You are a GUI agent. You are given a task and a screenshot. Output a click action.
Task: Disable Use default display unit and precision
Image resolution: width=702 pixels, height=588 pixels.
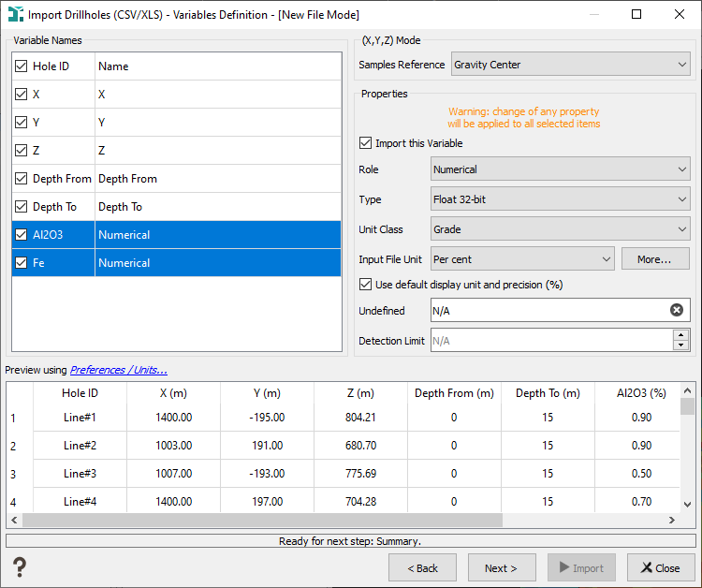point(365,285)
